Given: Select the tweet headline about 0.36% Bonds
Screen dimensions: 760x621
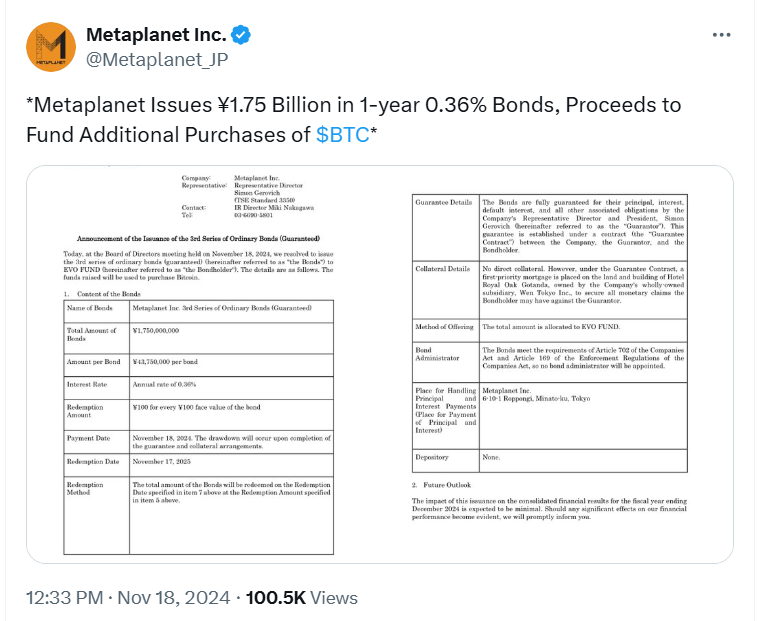Looking at the screenshot, I should [353, 120].
